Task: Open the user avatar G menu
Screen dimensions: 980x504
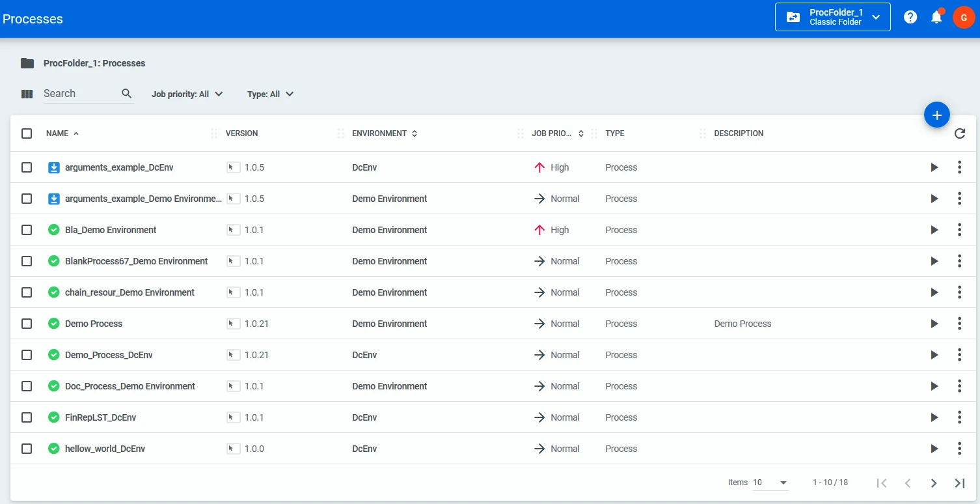Action: point(964,17)
